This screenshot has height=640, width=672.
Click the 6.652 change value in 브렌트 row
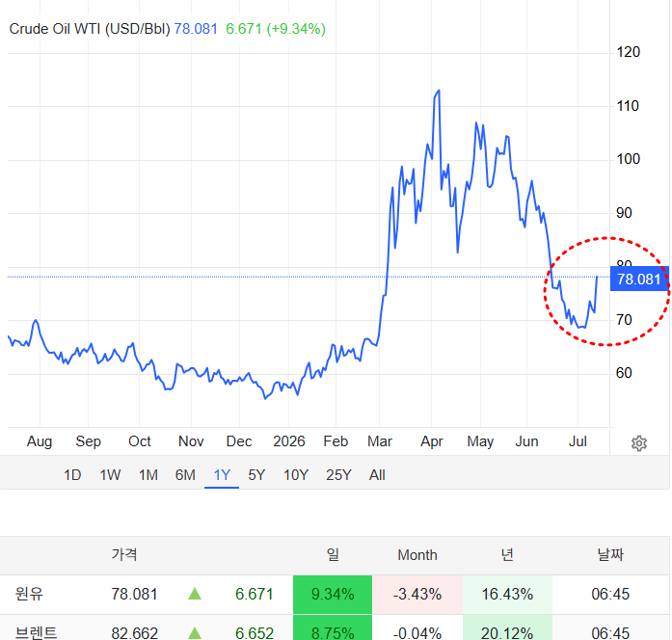click(x=255, y=632)
